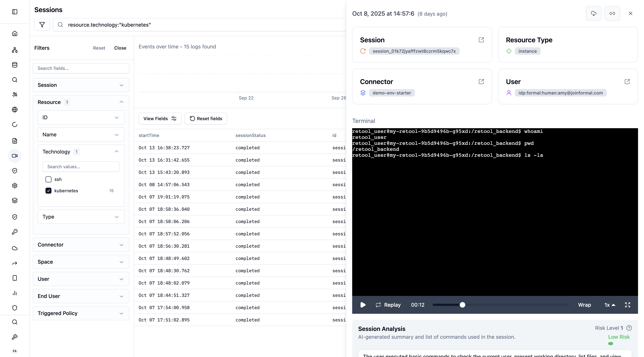The width and height of the screenshot is (644, 357).
Task: Expand the Triggered Policy filter
Action: point(81,313)
